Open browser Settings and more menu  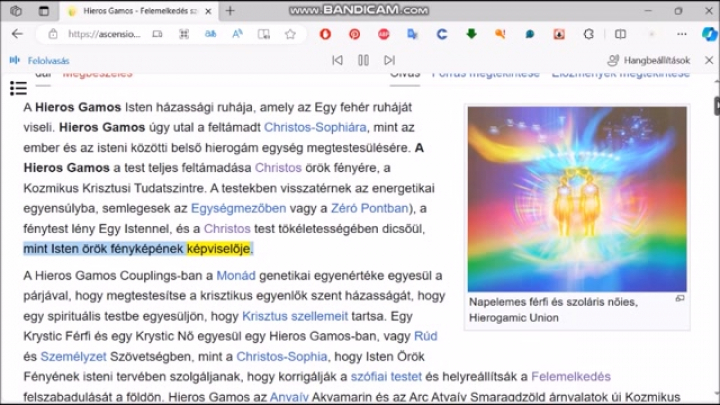pyautogui.click(x=682, y=34)
